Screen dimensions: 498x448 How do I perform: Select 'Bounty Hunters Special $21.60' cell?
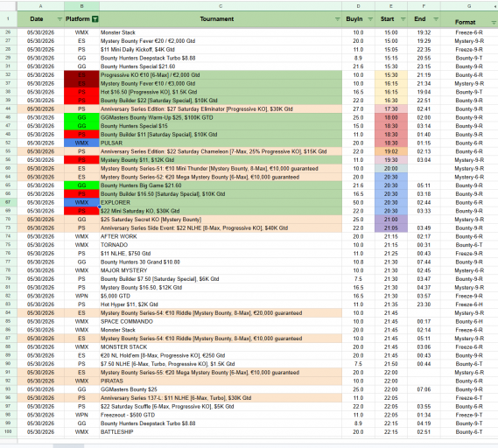[x=221, y=66]
